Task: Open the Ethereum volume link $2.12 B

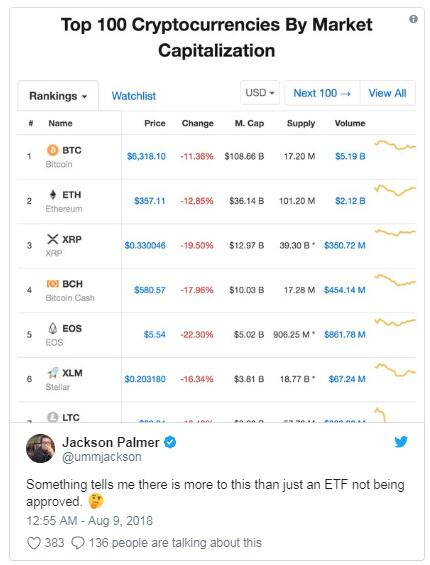Action: [350, 201]
